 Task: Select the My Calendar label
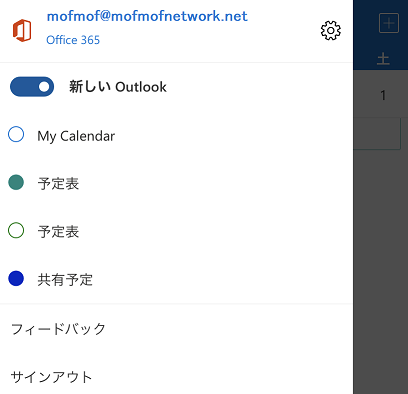(x=76, y=136)
